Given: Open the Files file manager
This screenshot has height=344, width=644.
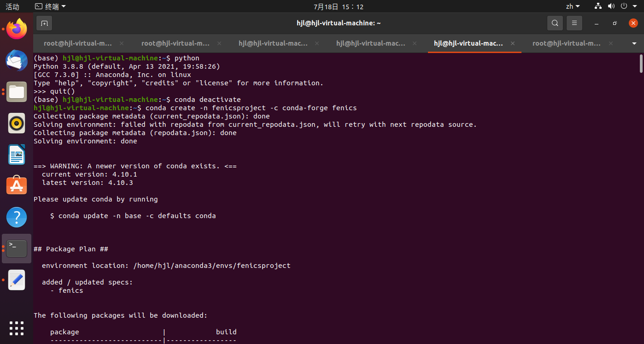Looking at the screenshot, I should click(x=16, y=92).
